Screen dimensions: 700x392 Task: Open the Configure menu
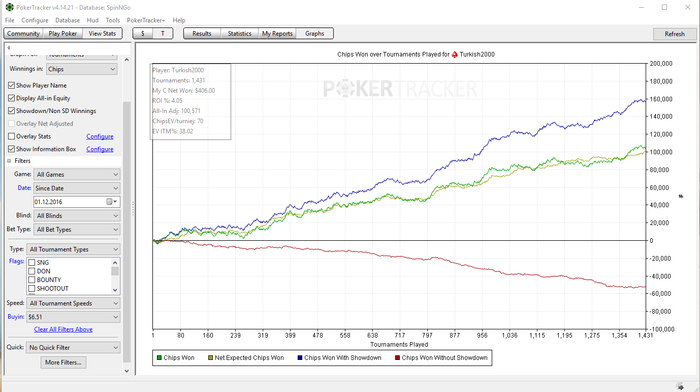point(34,20)
